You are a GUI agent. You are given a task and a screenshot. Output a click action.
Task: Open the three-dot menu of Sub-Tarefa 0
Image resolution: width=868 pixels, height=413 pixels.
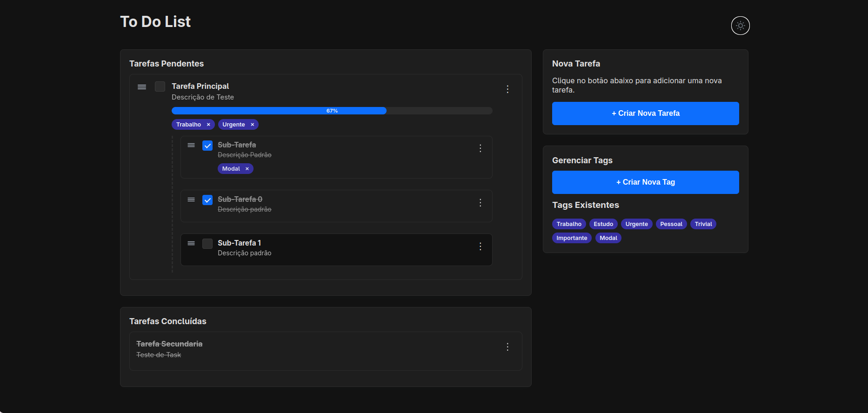(x=481, y=203)
